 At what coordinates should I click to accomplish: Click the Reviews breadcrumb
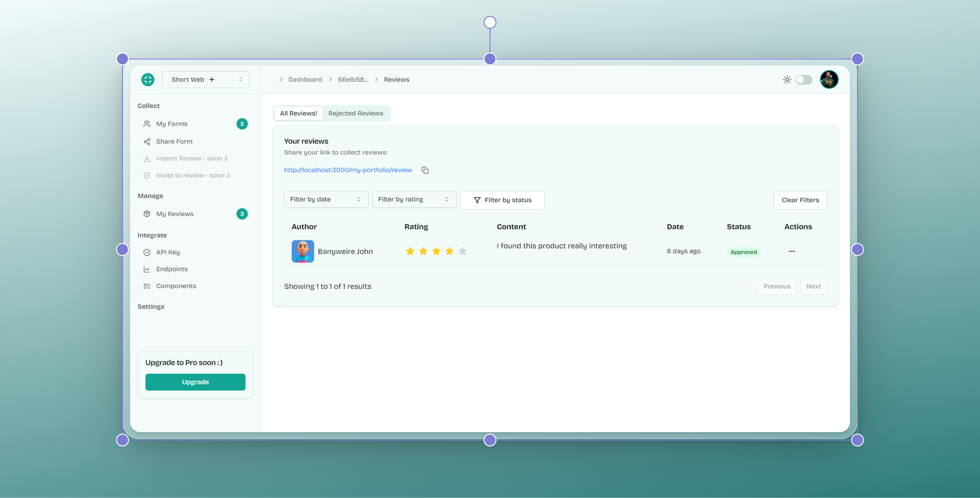396,79
